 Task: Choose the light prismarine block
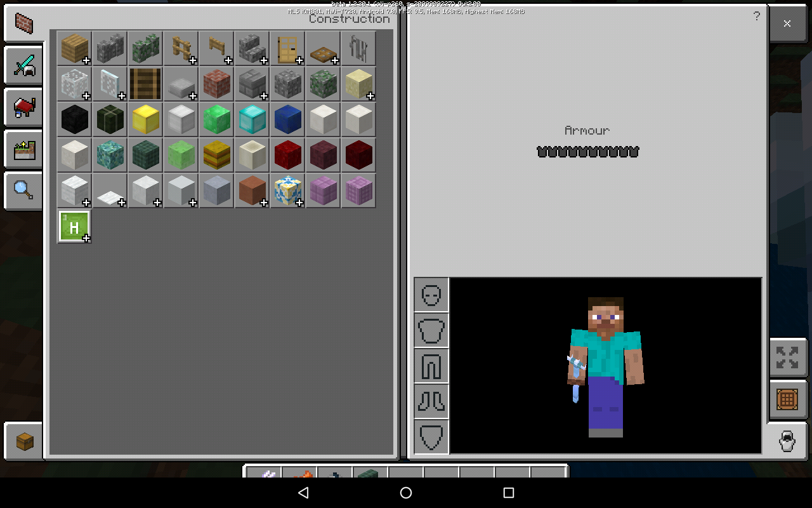coord(110,155)
